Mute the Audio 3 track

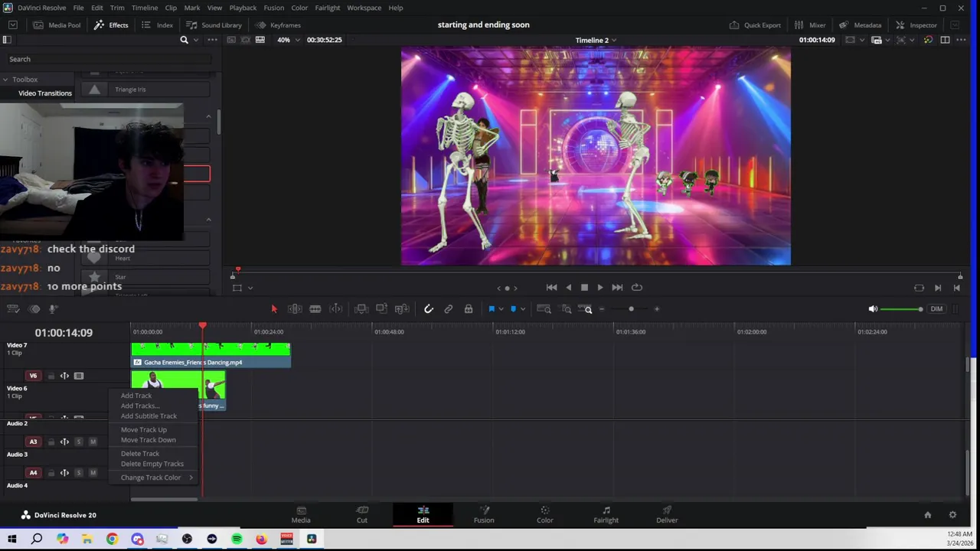click(93, 442)
